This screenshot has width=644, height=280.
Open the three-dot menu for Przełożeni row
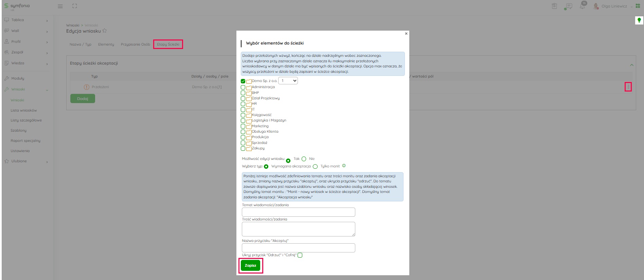point(628,87)
